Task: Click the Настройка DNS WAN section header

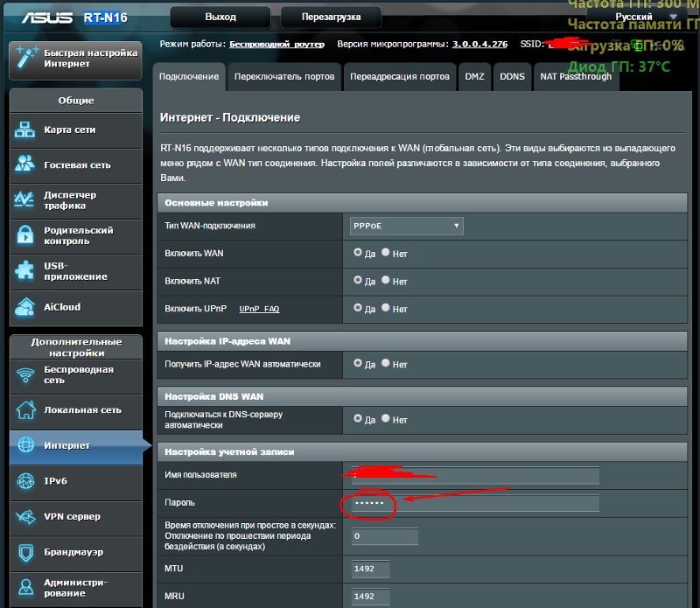Action: click(x=422, y=396)
